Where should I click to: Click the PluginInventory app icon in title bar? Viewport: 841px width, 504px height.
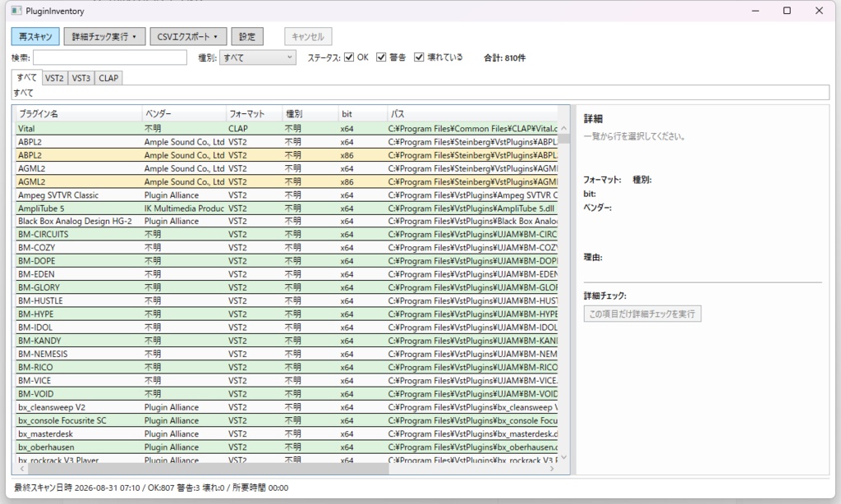pos(16,11)
